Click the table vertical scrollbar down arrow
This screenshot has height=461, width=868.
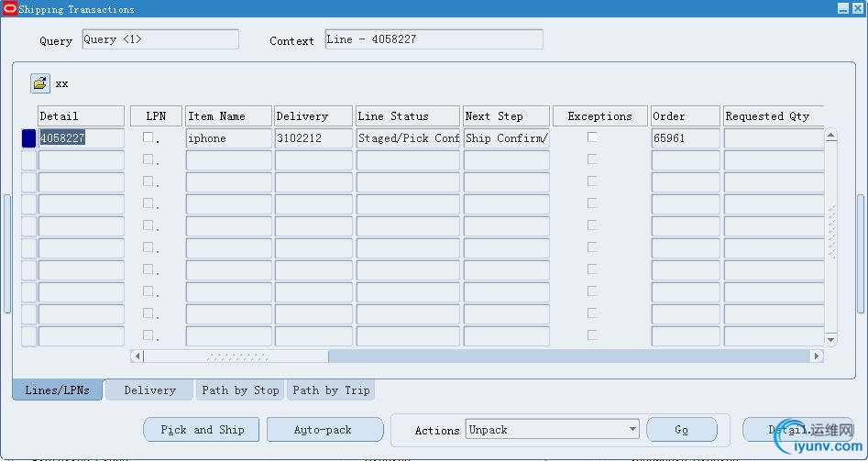(831, 339)
